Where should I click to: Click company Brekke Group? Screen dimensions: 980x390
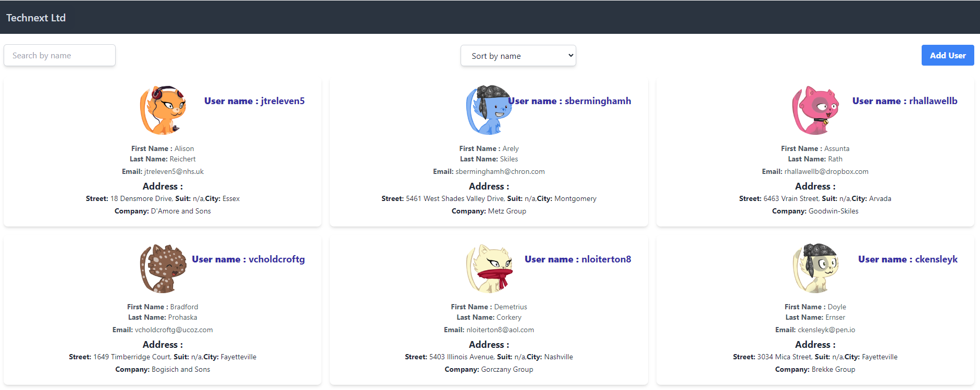pyautogui.click(x=834, y=369)
